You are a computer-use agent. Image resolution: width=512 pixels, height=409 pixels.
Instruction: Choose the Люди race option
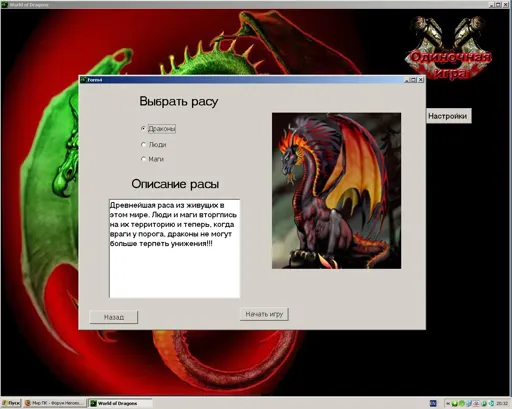coord(144,145)
